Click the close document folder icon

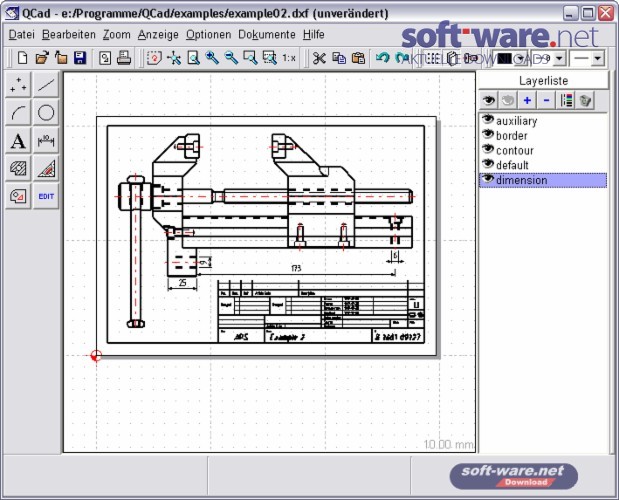(61, 58)
